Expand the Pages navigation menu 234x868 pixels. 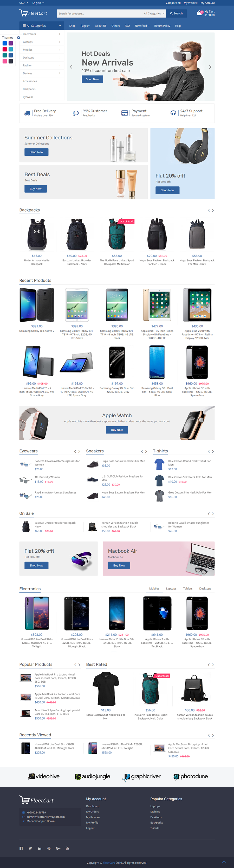click(85, 26)
